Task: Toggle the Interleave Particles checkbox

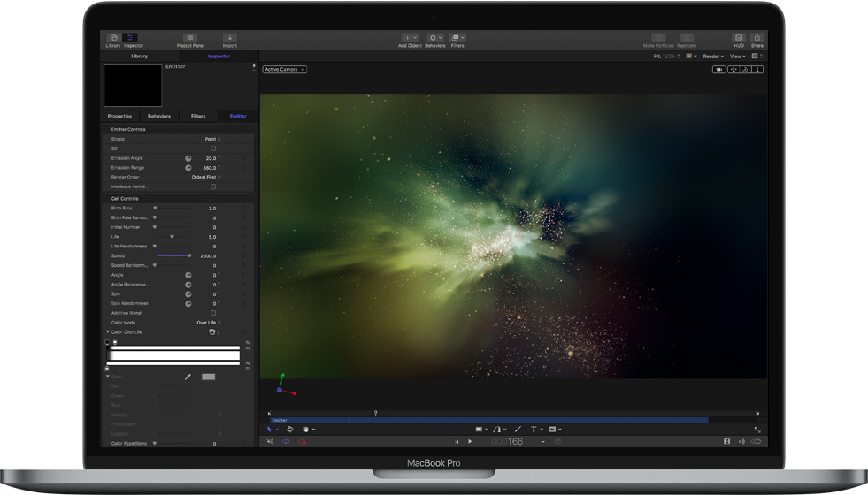Action: pos(213,187)
